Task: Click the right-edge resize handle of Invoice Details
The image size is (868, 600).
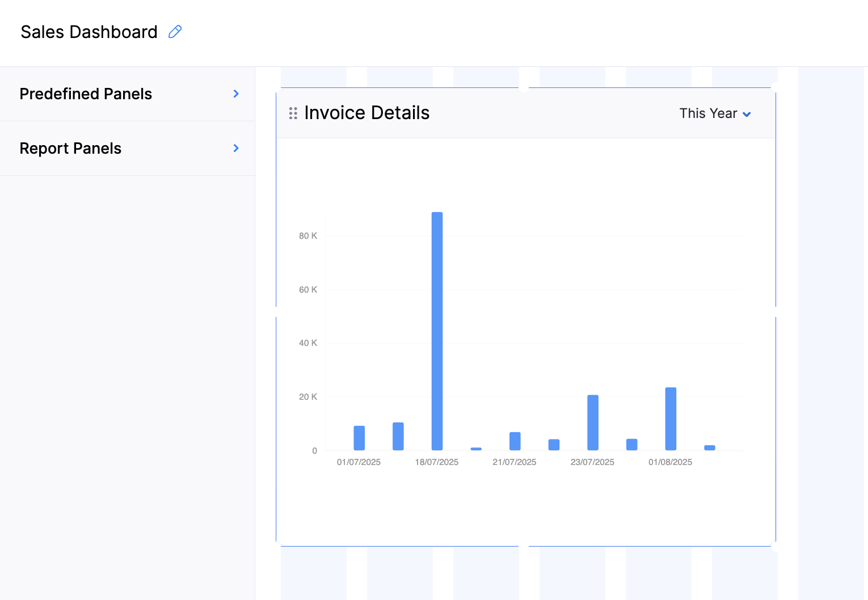Action: [x=776, y=312]
